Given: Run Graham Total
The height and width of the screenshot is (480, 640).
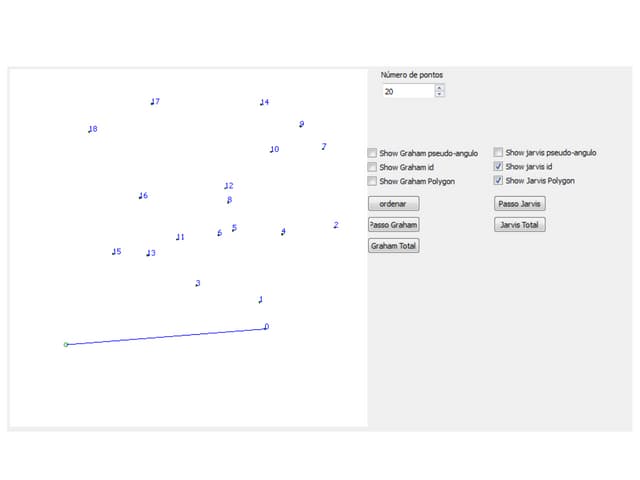Looking at the screenshot, I should tap(393, 245).
